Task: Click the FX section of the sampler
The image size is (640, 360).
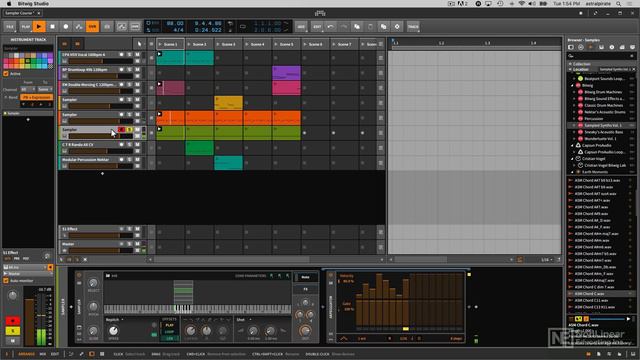Action: [306, 289]
